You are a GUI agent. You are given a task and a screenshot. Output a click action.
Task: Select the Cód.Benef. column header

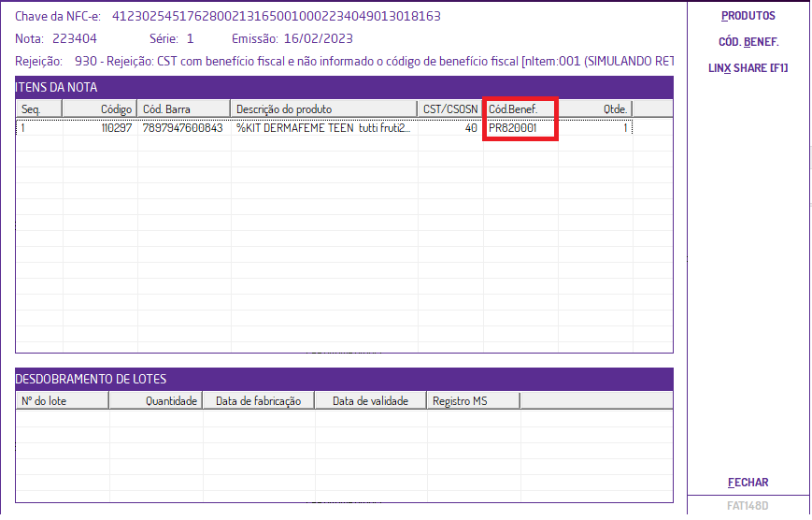coord(520,109)
